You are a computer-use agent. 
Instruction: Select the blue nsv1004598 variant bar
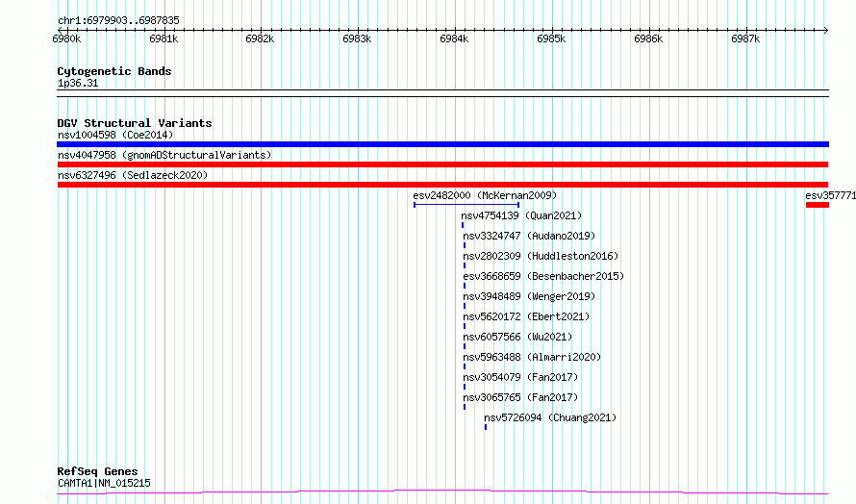click(442, 144)
